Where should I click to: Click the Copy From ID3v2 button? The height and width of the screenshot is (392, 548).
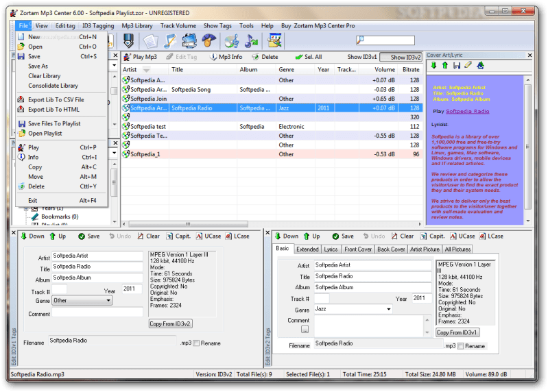(x=170, y=323)
